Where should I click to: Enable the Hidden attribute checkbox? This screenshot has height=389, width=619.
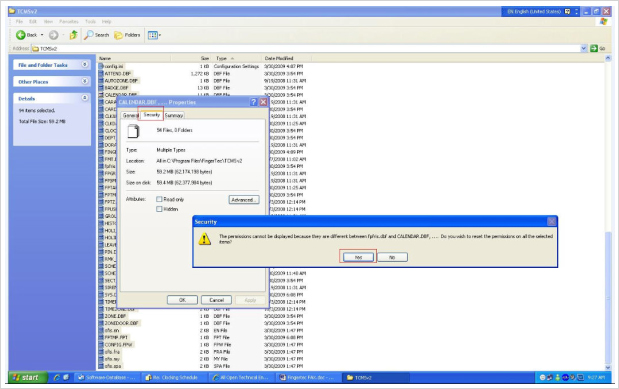(x=159, y=209)
